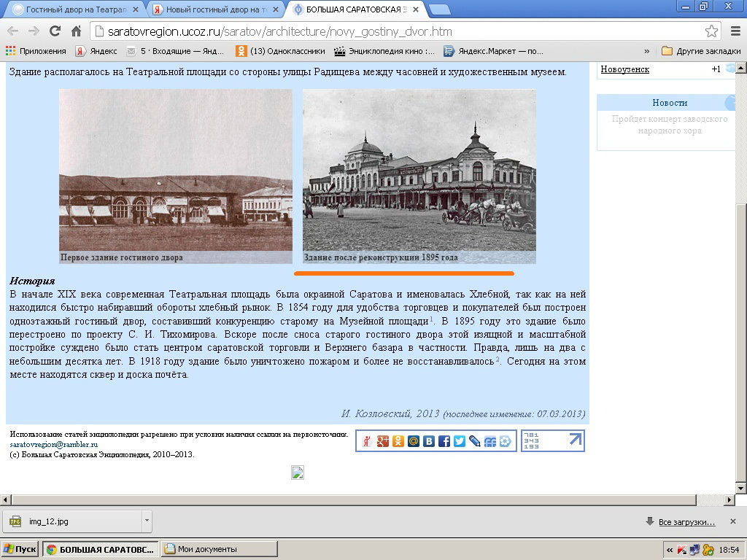Enlarge the 1895 reconstruction photo
The height and width of the screenshot is (560, 747).
pos(419,170)
